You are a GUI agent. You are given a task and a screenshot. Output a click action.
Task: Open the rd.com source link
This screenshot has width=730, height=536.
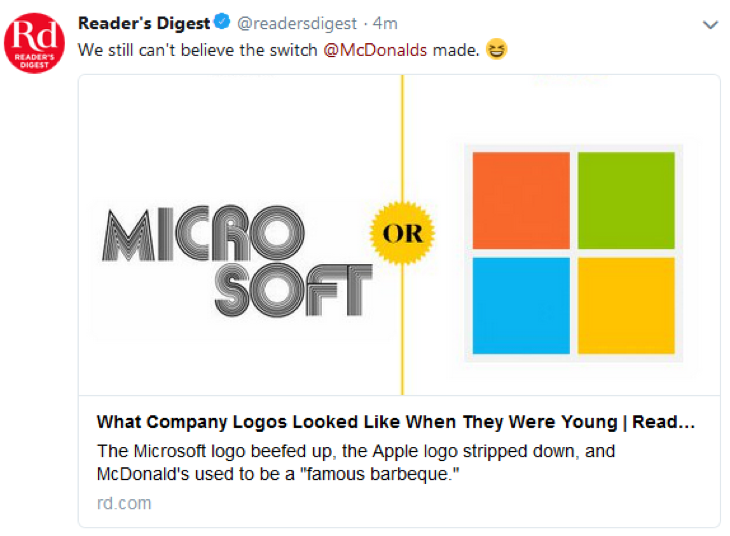pyautogui.click(x=124, y=503)
